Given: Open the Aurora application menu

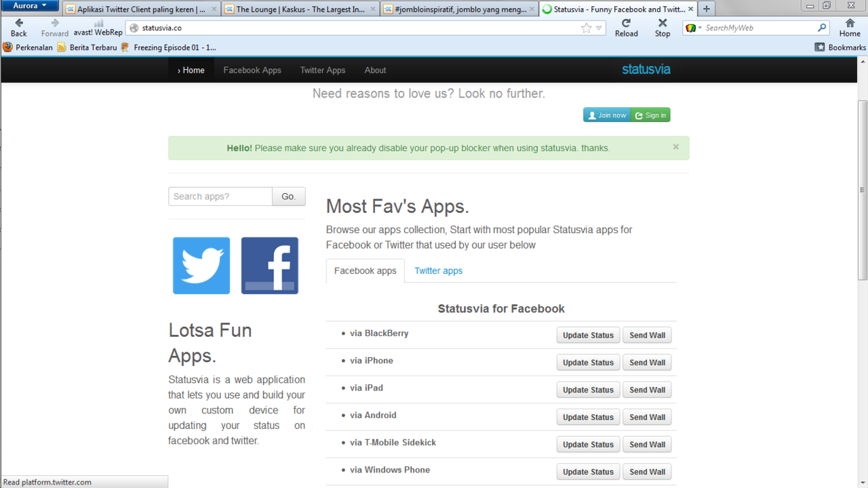Looking at the screenshot, I should (30, 6).
